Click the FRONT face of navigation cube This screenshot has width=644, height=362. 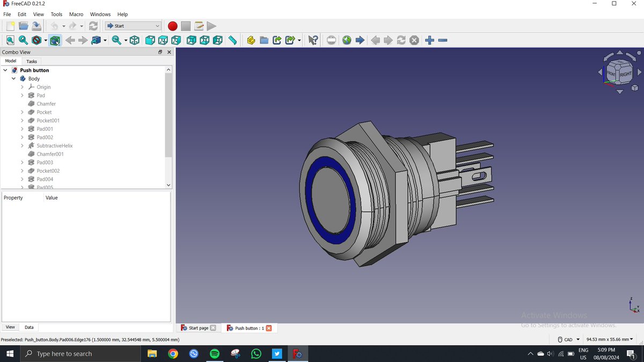pos(612,73)
